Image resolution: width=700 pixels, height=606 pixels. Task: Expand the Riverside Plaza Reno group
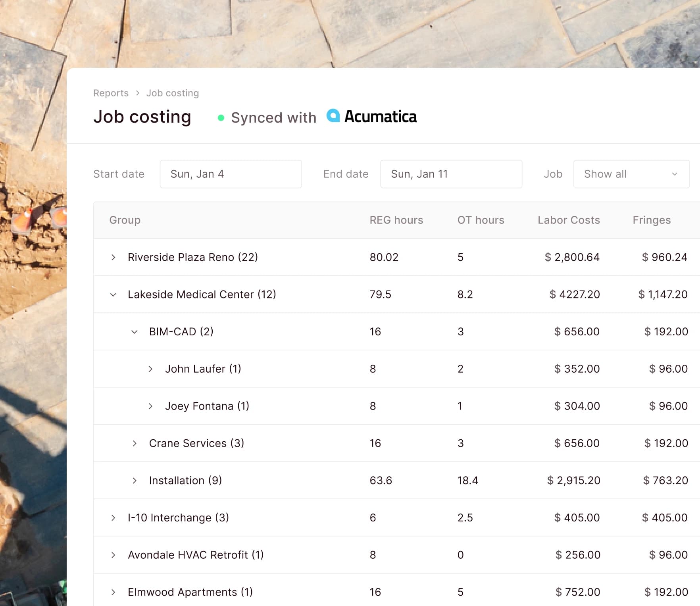[x=113, y=257]
